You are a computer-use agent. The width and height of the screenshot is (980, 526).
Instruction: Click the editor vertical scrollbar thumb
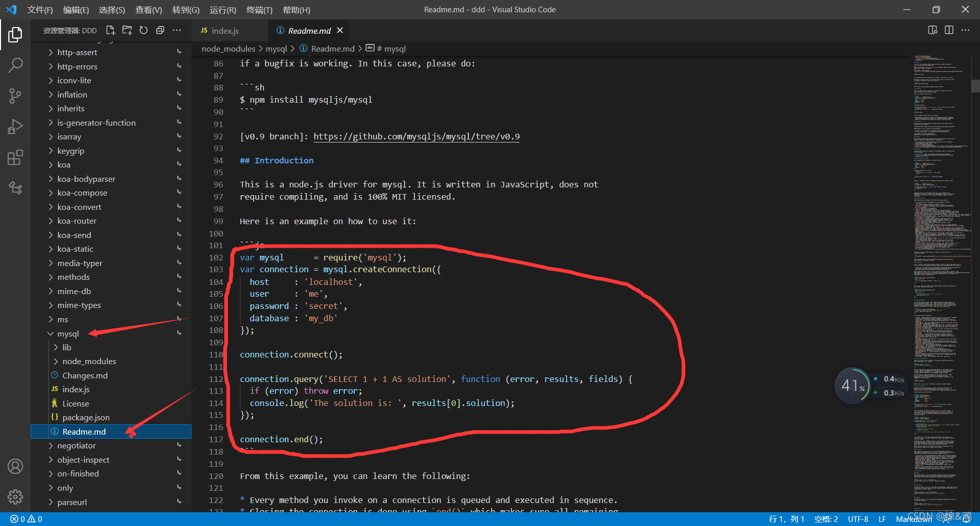coord(975,85)
